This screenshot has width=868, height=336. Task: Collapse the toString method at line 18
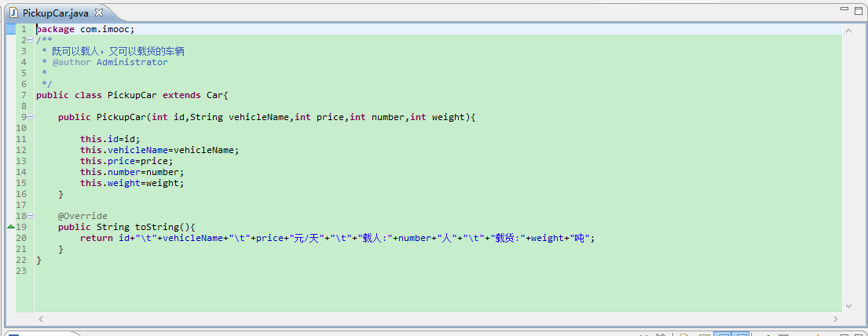(x=30, y=216)
